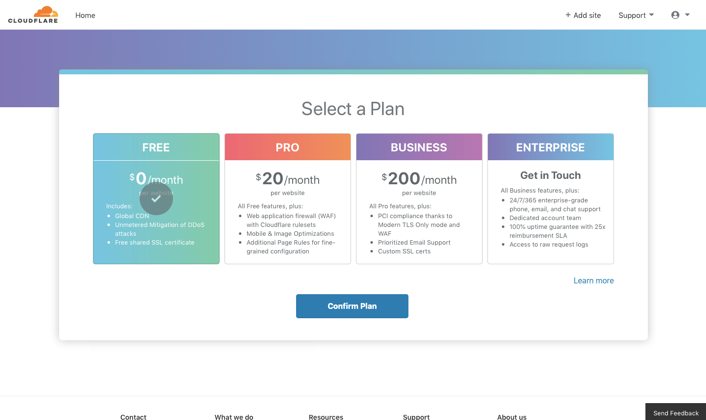Viewport: 706px width, 420px height.
Task: Expand the Support dropdown menu
Action: tap(636, 15)
